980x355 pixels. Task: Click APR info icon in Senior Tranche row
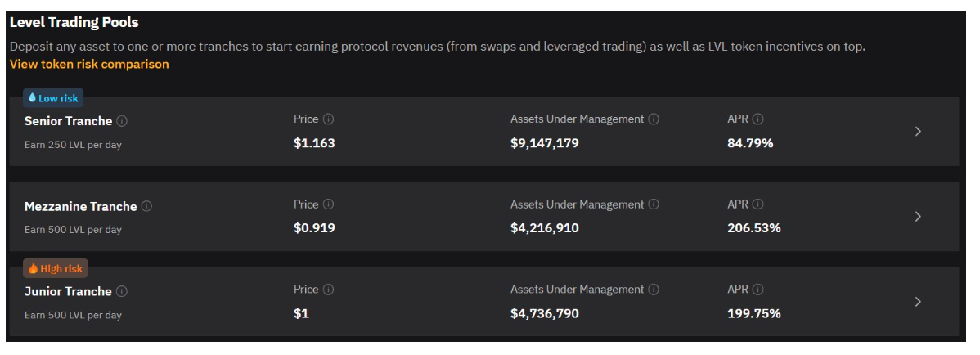[757, 119]
